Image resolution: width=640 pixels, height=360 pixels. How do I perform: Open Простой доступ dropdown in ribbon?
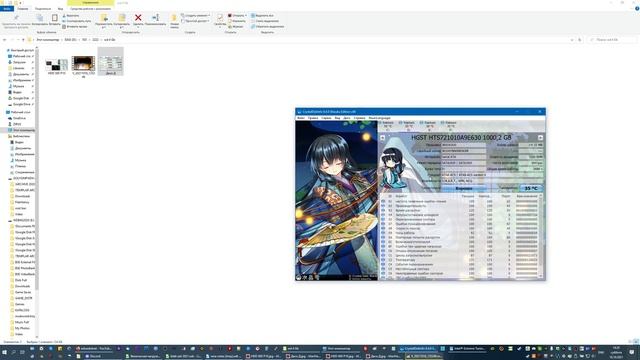(195, 21)
